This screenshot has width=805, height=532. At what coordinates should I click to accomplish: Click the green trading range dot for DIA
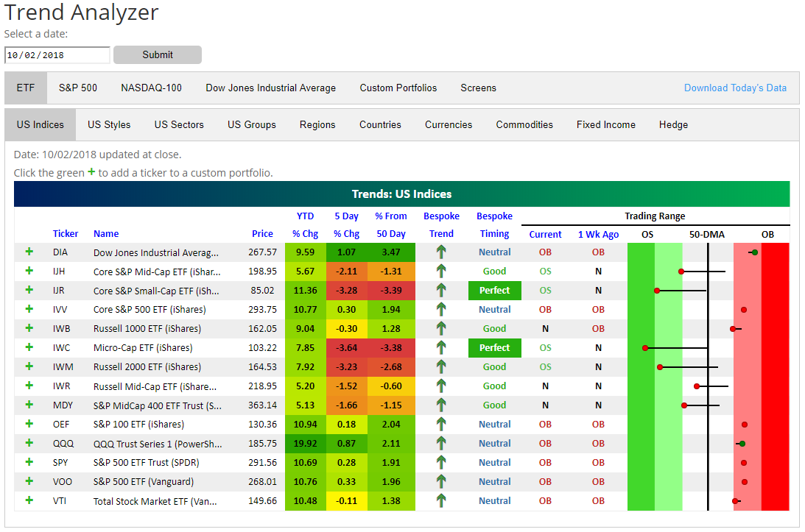(x=754, y=252)
